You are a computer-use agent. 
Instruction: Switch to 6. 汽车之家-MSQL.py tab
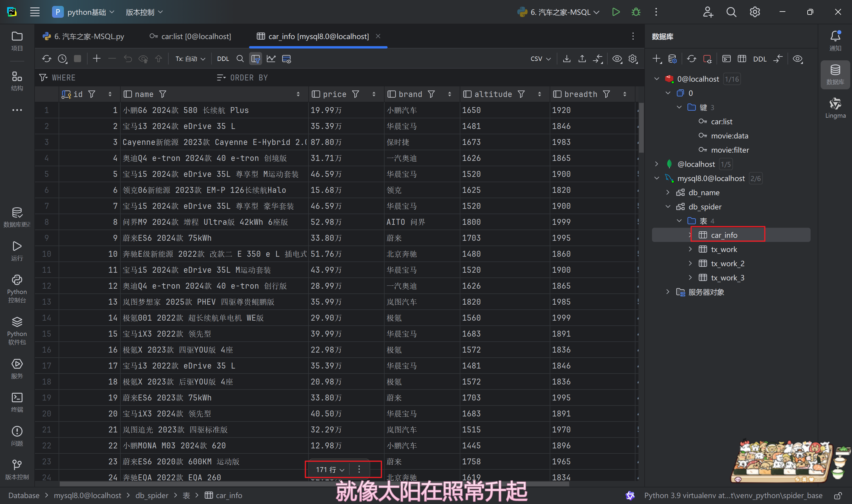(83, 36)
